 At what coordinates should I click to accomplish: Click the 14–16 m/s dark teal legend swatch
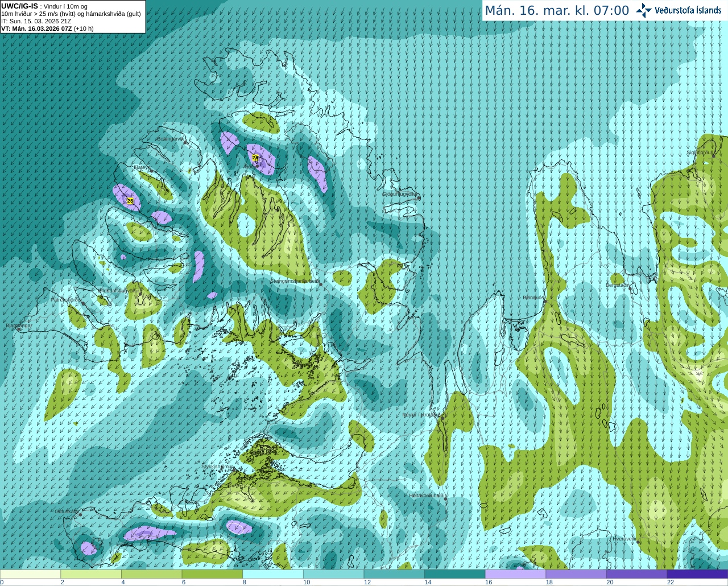tap(455, 573)
